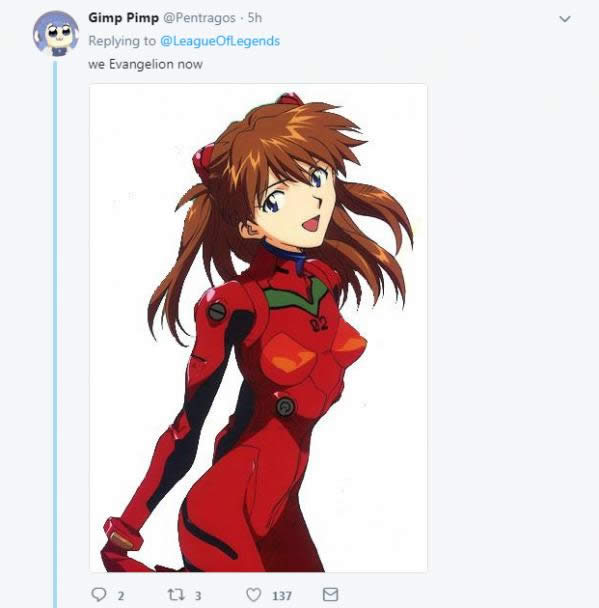Click the 'Replying to' label
599x608 pixels.
[x=122, y=41]
